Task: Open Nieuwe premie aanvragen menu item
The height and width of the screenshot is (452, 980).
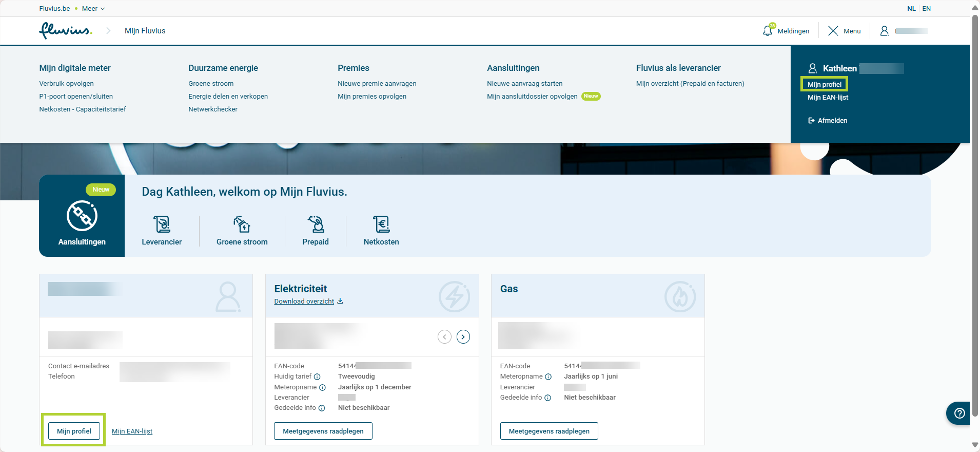Action: tap(377, 84)
